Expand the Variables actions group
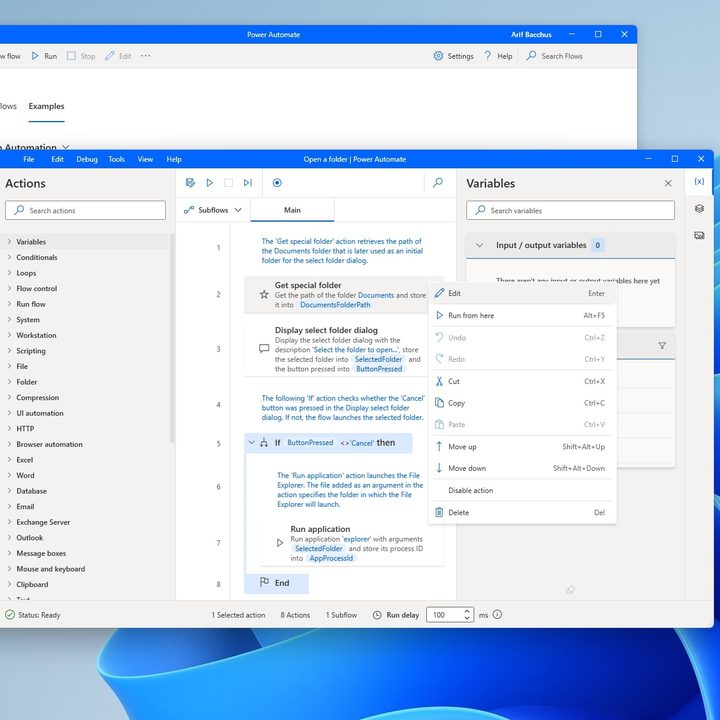 coord(9,242)
